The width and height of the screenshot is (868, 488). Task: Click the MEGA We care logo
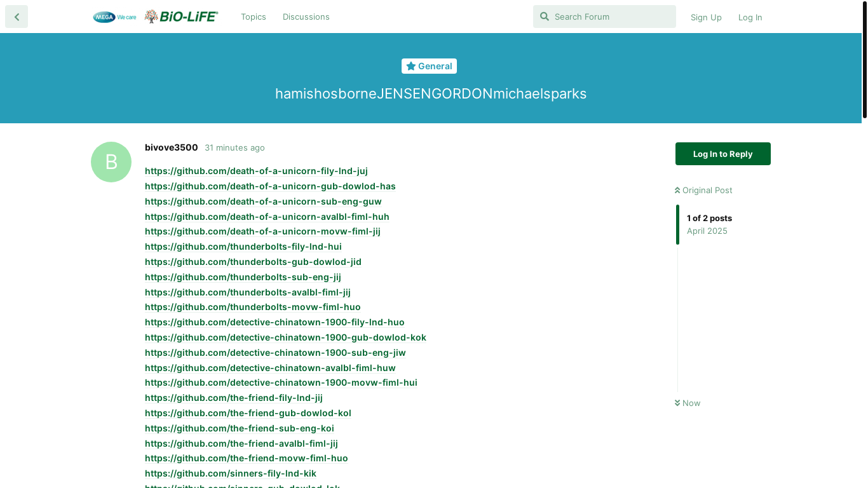coord(114,17)
